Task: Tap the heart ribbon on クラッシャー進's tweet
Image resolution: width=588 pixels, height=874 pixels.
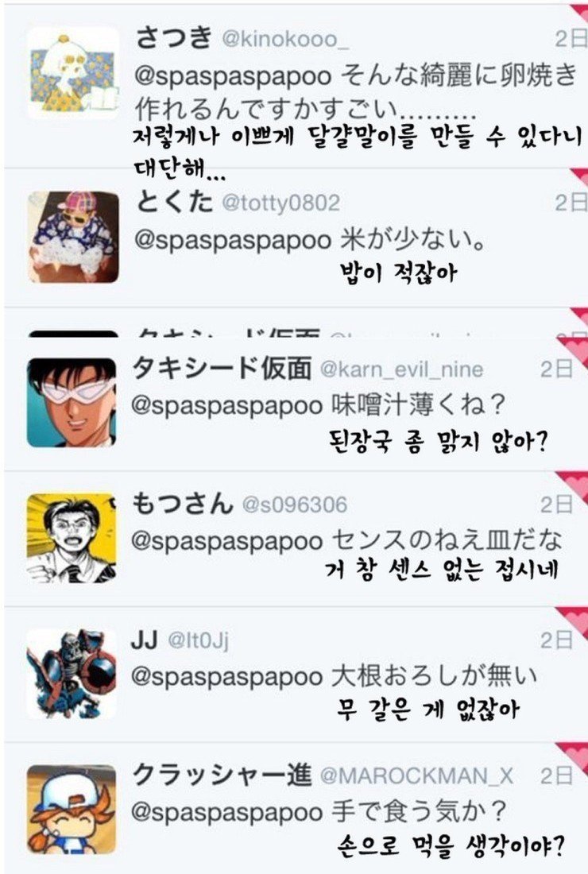Action: coord(572,758)
